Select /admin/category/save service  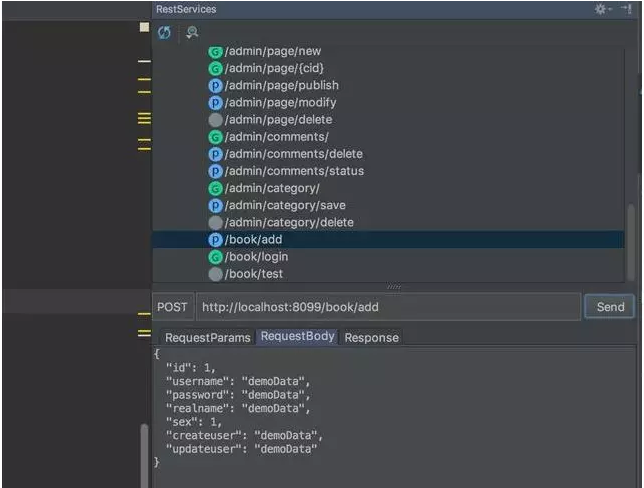coord(285,205)
